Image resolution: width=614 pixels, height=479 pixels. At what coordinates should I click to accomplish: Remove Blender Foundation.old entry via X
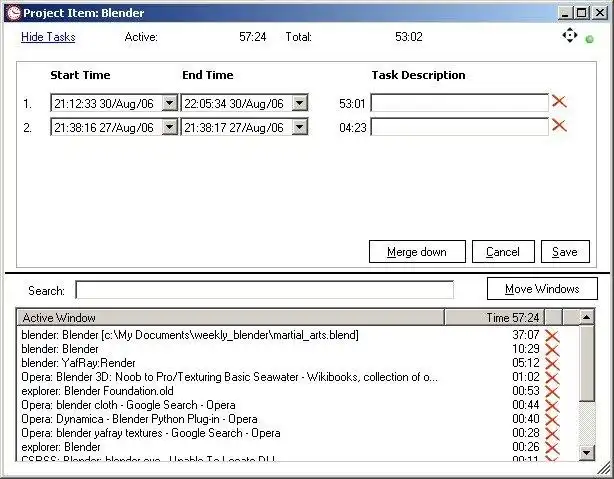[552, 392]
